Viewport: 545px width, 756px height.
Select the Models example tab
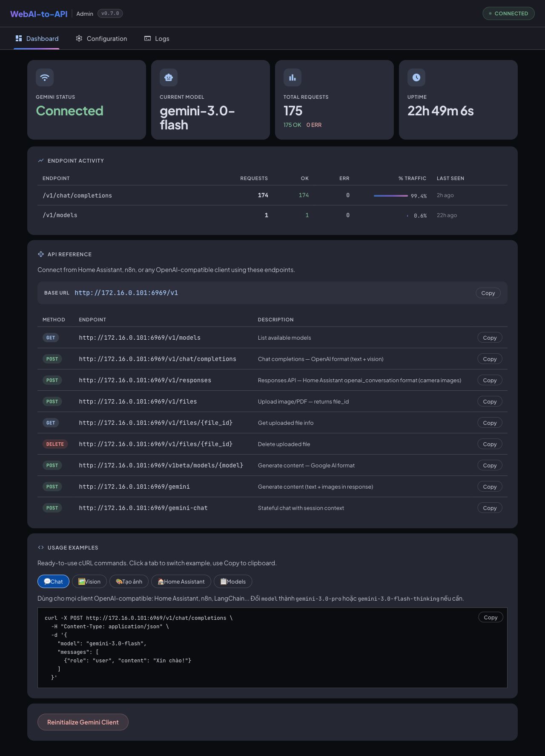click(x=233, y=581)
